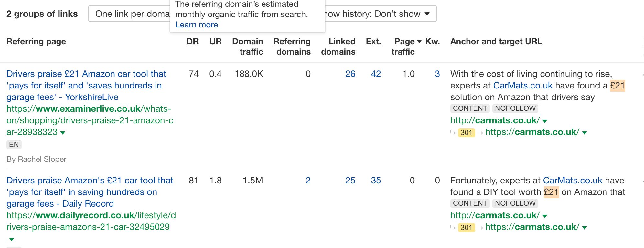
Task: Click the 'EN' language badge
Action: (14, 145)
